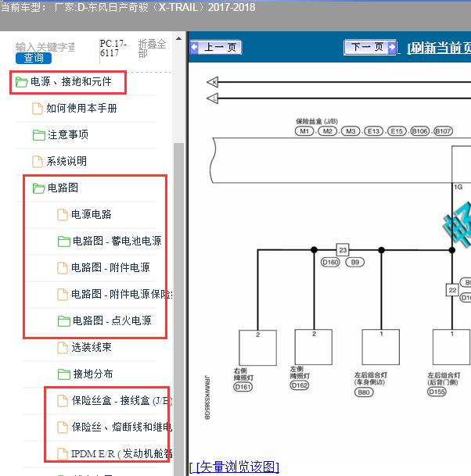Collapse the 电路图 folder

click(x=63, y=188)
